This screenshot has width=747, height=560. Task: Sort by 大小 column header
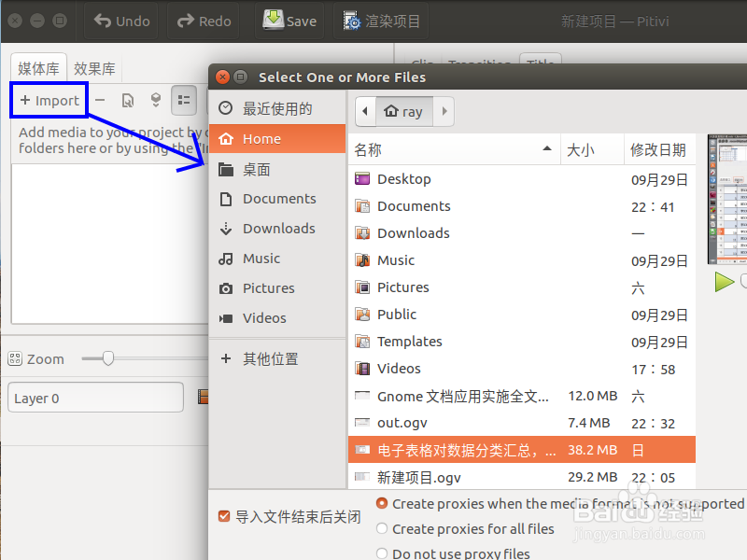tap(592, 149)
